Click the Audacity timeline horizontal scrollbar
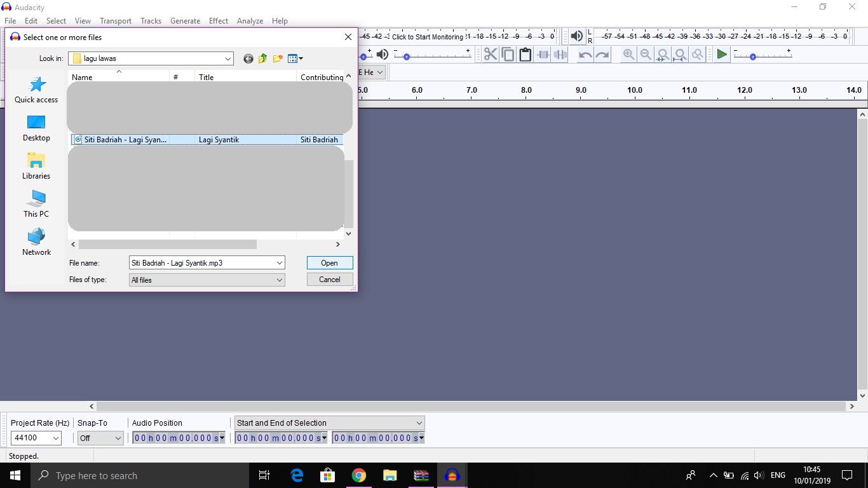Viewport: 868px width, 488px height. click(471, 406)
